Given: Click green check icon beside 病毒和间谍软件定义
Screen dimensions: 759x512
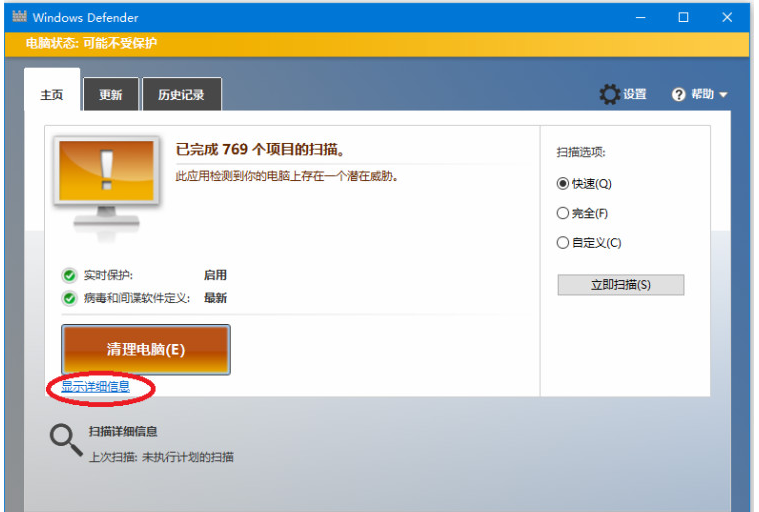Looking at the screenshot, I should pyautogui.click(x=69, y=298).
